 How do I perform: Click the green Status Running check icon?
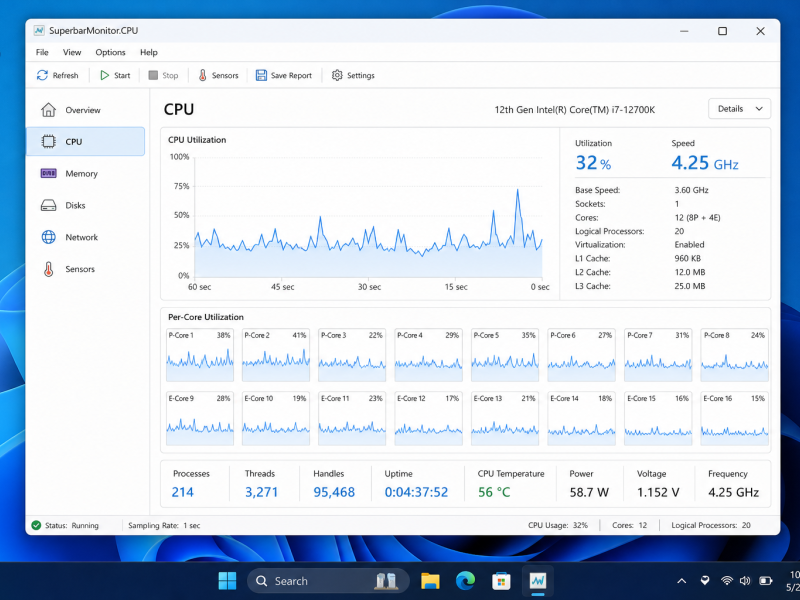pos(36,525)
